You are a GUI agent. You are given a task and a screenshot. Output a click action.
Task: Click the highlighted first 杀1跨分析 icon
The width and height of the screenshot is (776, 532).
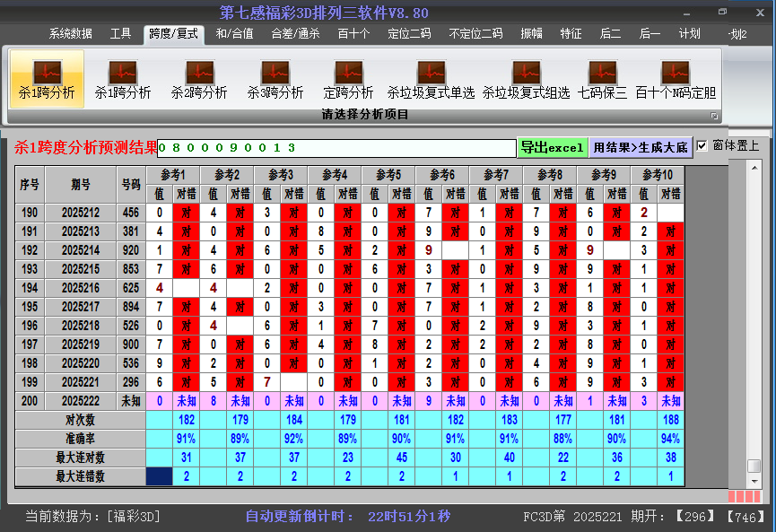coord(47,79)
